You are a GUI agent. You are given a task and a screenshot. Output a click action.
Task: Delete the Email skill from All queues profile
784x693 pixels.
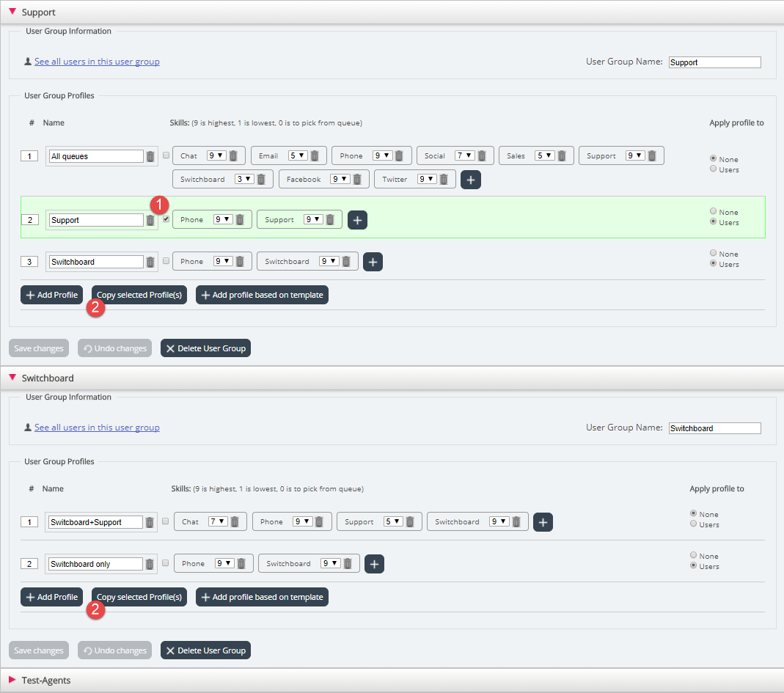pyautogui.click(x=315, y=156)
